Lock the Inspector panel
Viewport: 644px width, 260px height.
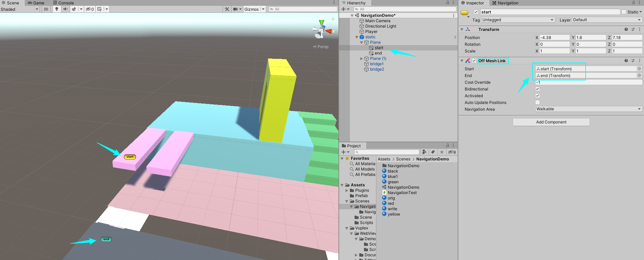coord(634,3)
